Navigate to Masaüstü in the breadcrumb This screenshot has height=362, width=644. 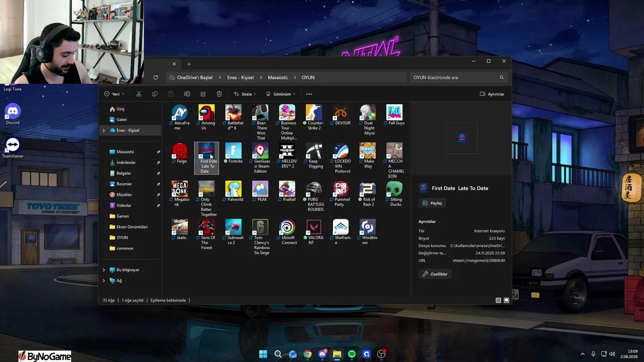pos(278,77)
